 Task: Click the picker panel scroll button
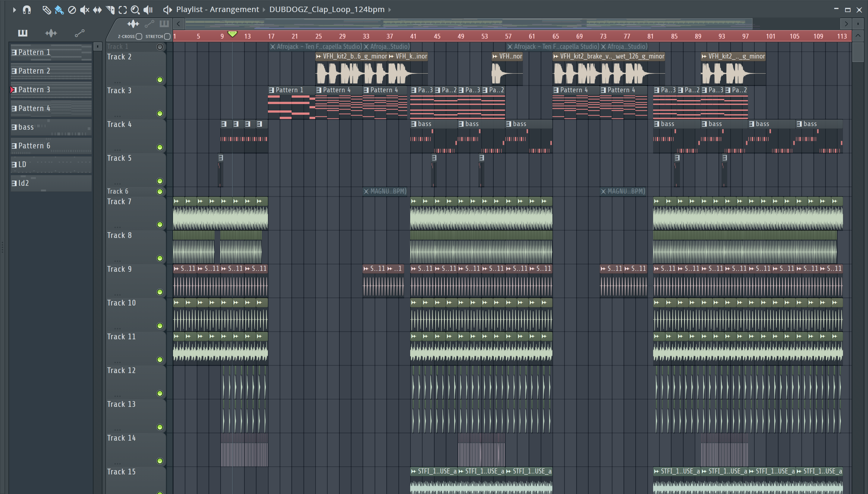tap(97, 46)
